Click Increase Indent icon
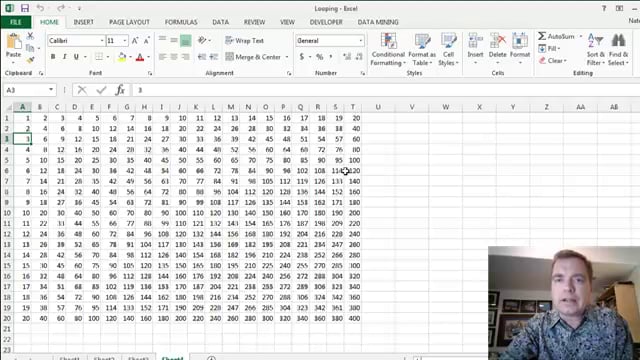Image resolution: width=640 pixels, height=360 pixels. point(213,57)
